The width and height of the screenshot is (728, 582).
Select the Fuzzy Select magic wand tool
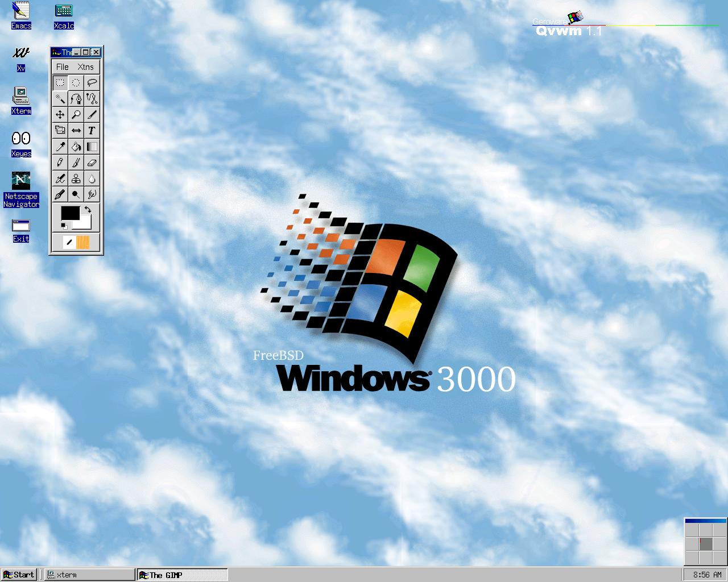(x=60, y=98)
